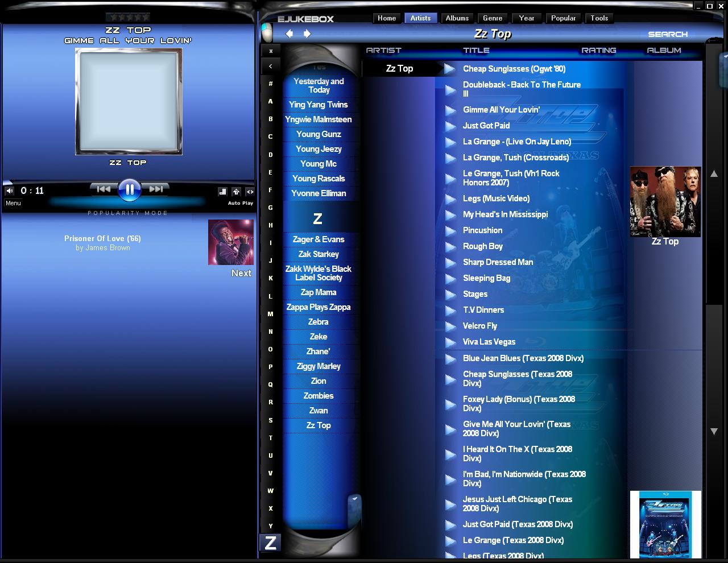The height and width of the screenshot is (563, 728).
Task: Play Blue Jean Blues (Texas 2008 Divx)
Action: [x=450, y=359]
